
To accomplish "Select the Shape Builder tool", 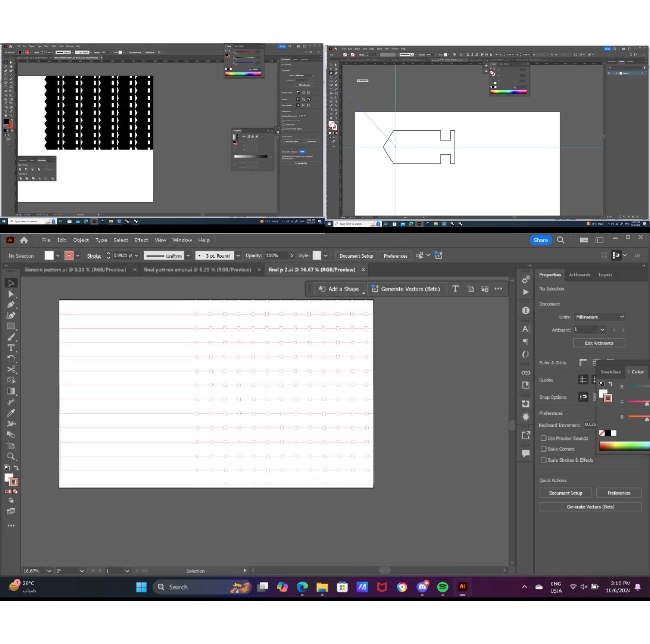I will point(11,380).
